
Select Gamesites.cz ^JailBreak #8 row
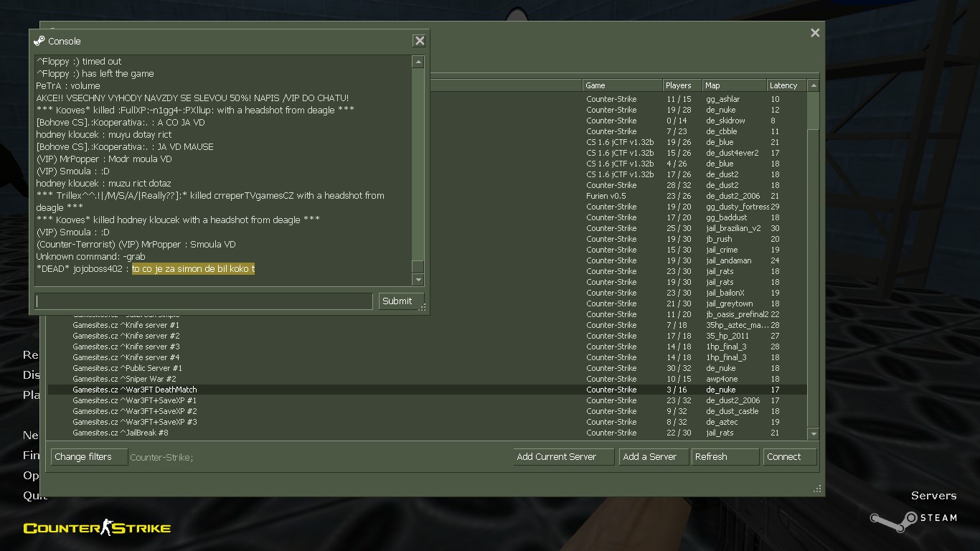click(427, 433)
